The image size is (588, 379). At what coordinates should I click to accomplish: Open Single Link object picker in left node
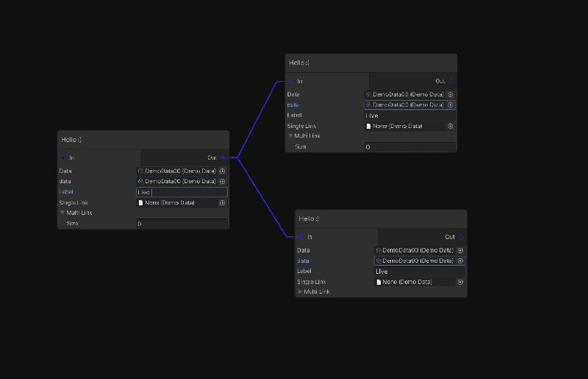[222, 202]
